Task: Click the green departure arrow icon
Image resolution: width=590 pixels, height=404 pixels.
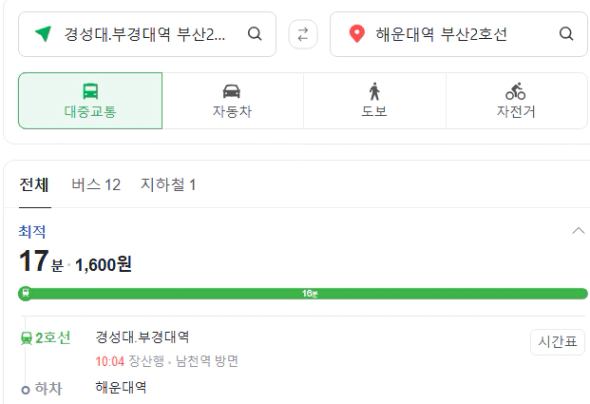Action: click(43, 34)
